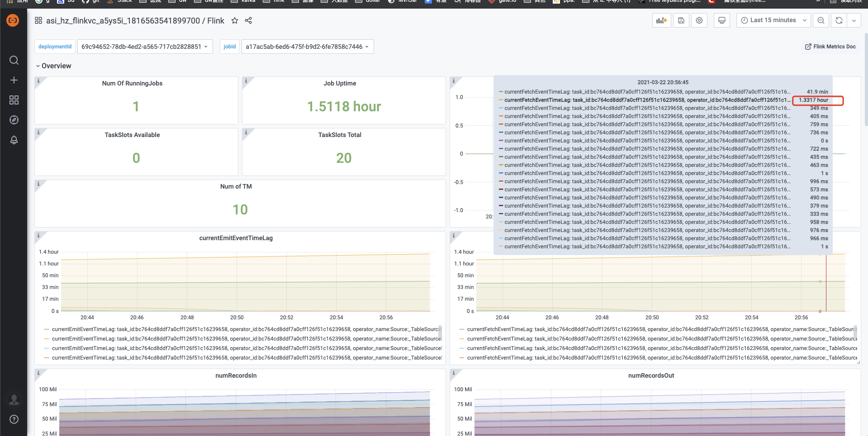
Task: Open the Search dashboards icon in sidebar
Action: [x=14, y=60]
